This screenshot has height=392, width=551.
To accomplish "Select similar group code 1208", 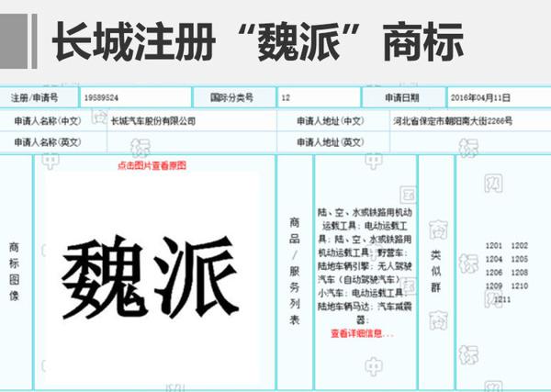I will click(x=520, y=273).
